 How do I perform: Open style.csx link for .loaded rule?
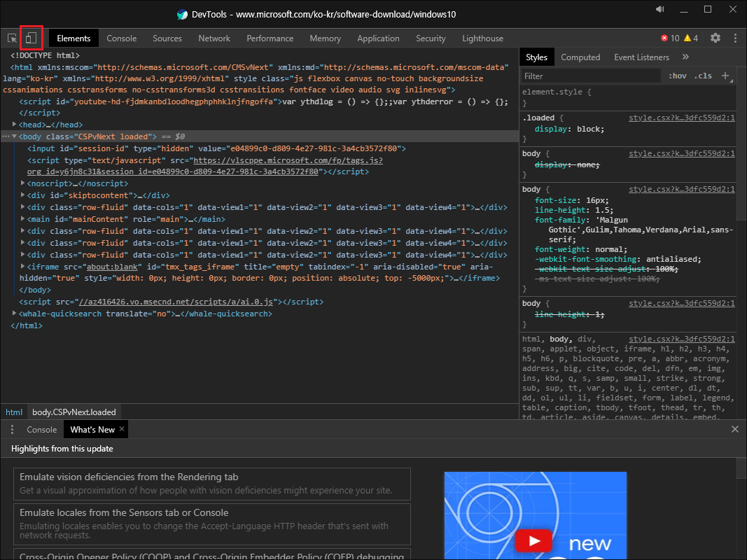(682, 118)
